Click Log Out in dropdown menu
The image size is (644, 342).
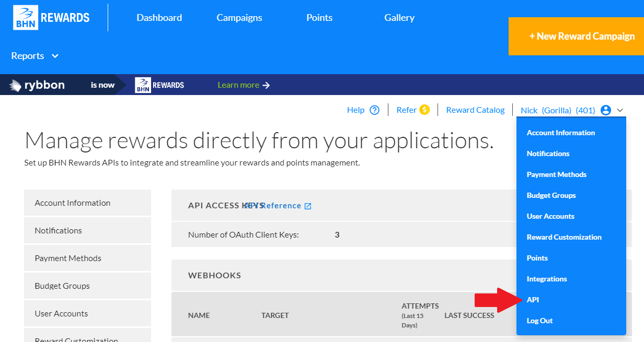tap(539, 321)
